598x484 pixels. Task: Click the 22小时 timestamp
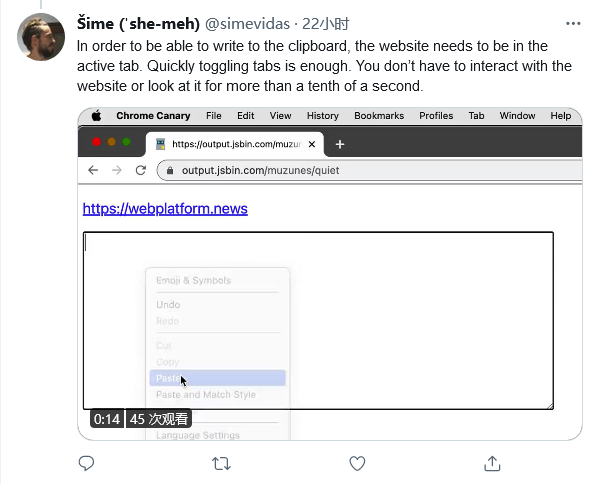click(325, 24)
